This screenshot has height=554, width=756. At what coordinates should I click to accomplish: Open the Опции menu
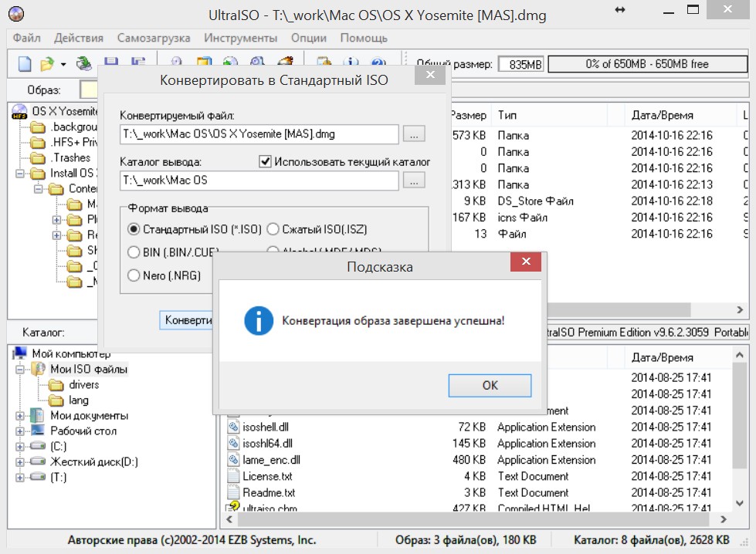pos(309,38)
